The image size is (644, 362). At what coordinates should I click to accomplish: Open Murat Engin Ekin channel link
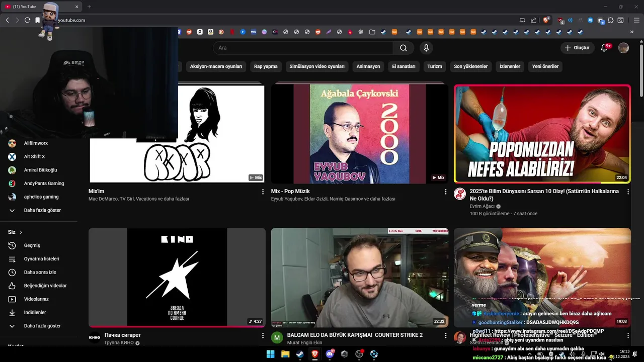(304, 343)
